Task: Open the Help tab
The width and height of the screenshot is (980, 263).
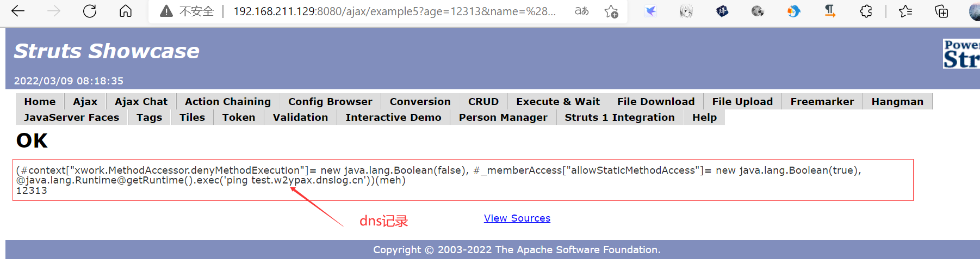Action: tap(704, 117)
